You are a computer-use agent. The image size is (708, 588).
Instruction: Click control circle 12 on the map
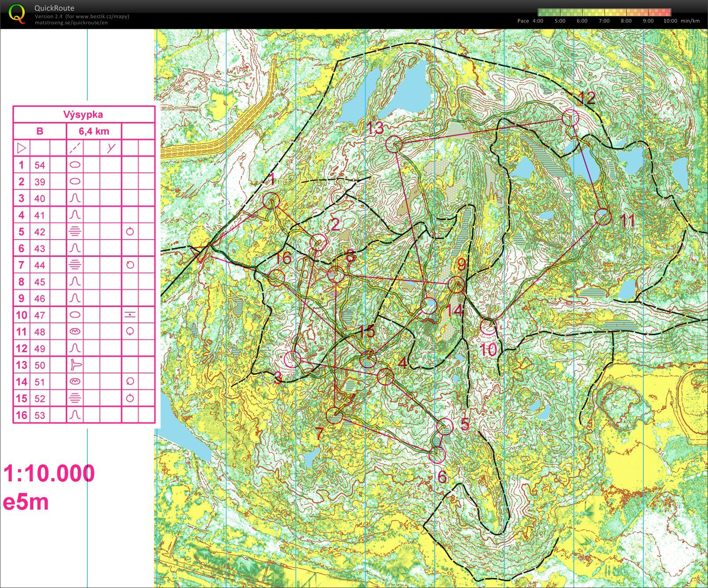pyautogui.click(x=570, y=117)
